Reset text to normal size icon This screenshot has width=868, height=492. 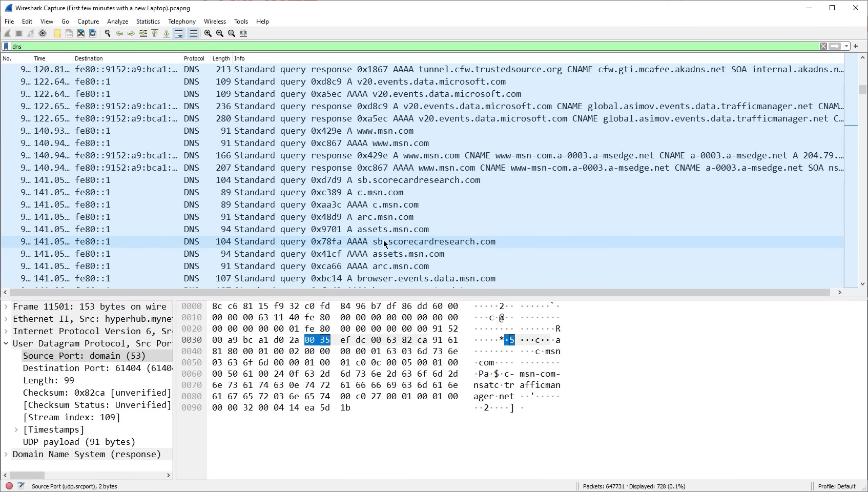tap(232, 33)
